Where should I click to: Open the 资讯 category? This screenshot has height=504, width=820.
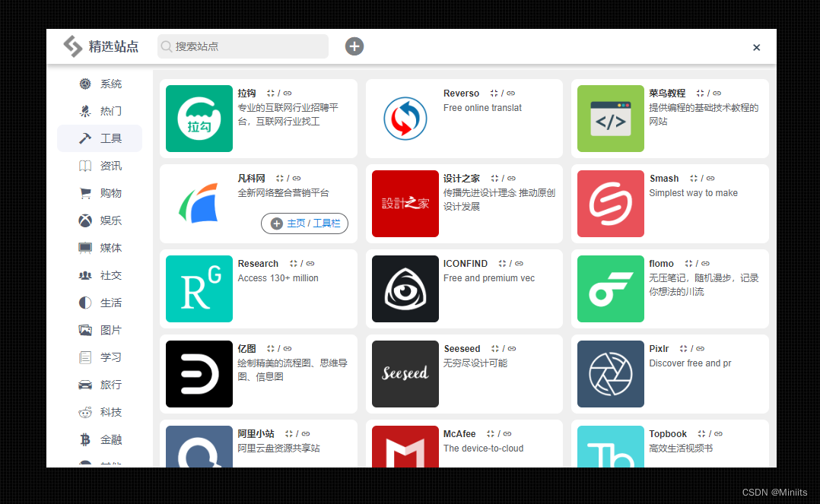click(100, 166)
